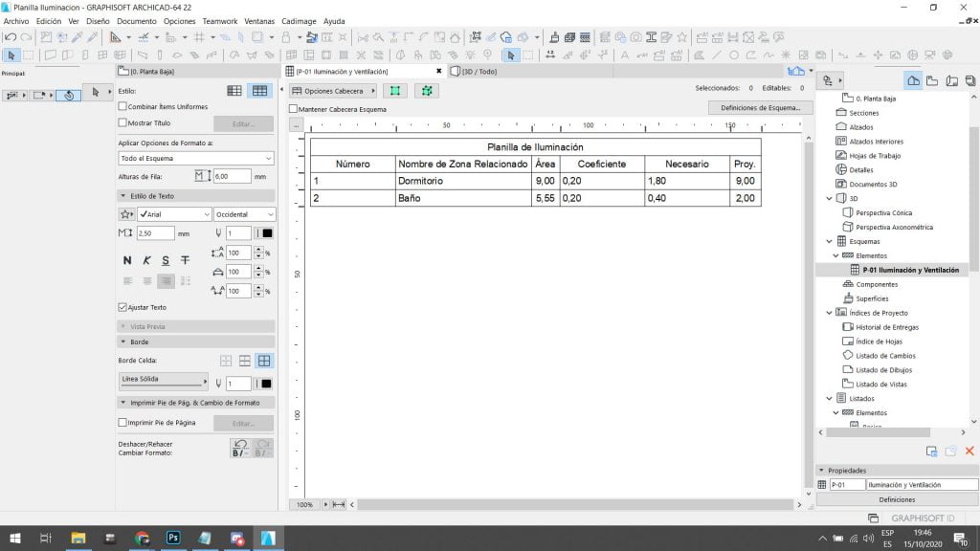Toggle the Mostrar Título checkbox
The height and width of the screenshot is (551, 980).
click(x=122, y=122)
